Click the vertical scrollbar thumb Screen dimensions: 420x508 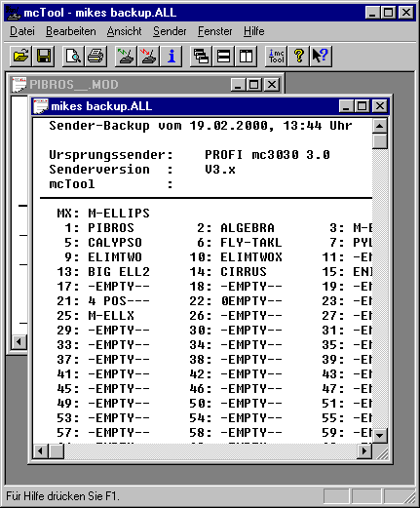(x=380, y=140)
